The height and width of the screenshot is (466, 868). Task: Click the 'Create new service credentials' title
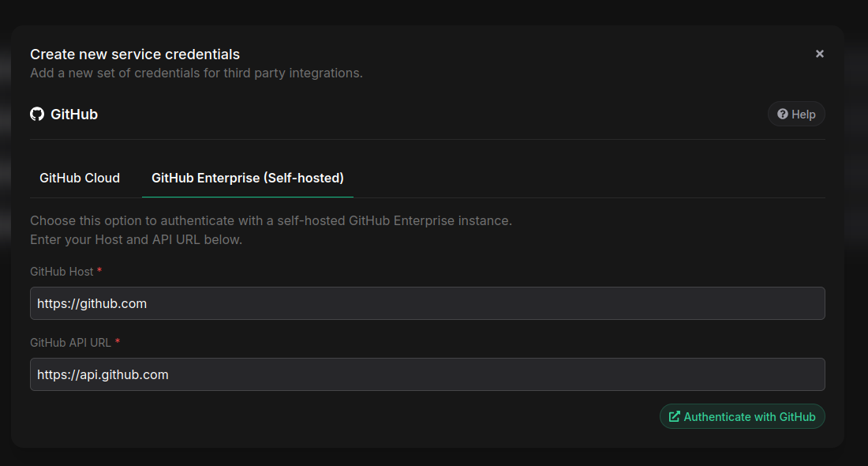coord(135,54)
